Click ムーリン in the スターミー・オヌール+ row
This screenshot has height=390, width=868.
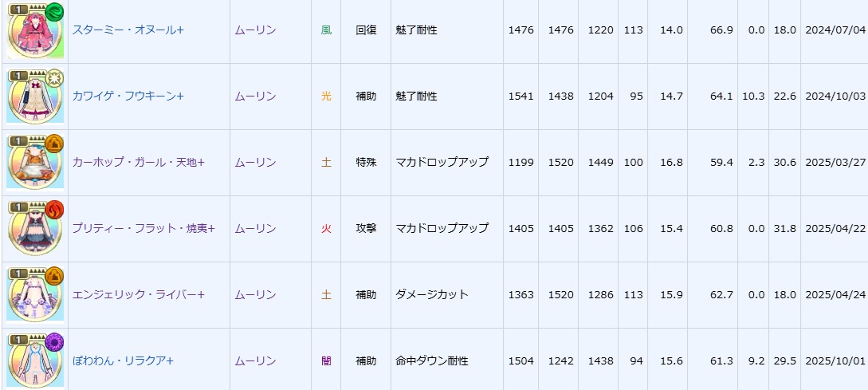255,30
